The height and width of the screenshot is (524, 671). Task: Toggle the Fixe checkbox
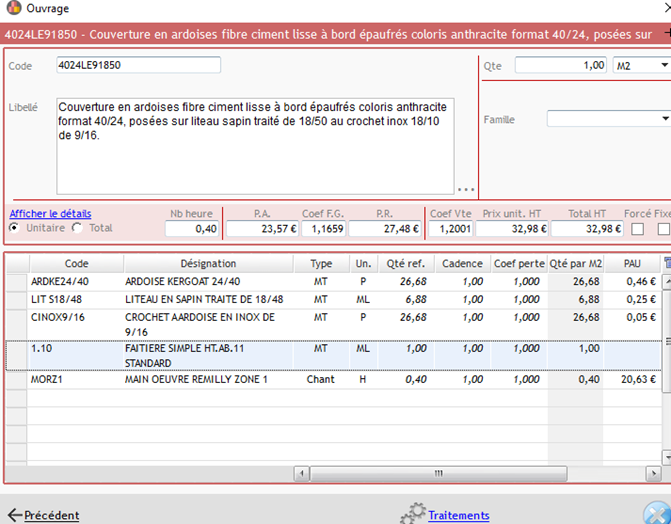tap(664, 229)
